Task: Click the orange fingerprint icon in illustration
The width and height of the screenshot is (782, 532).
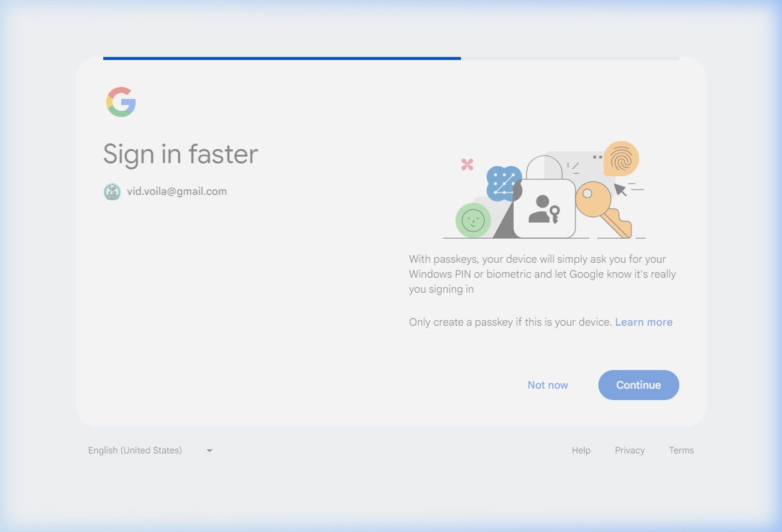Action: tap(621, 159)
